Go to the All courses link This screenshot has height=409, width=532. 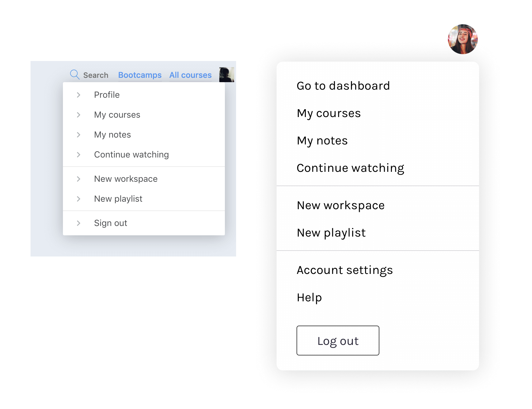click(190, 75)
